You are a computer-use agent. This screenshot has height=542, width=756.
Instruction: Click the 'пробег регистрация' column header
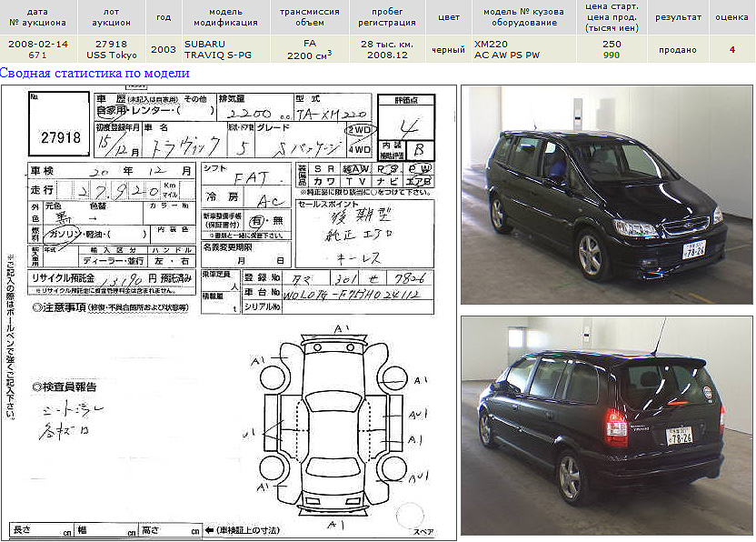387,17
